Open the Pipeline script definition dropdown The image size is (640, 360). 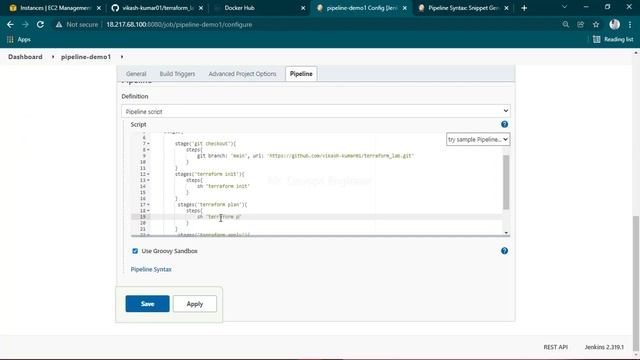tap(316, 111)
